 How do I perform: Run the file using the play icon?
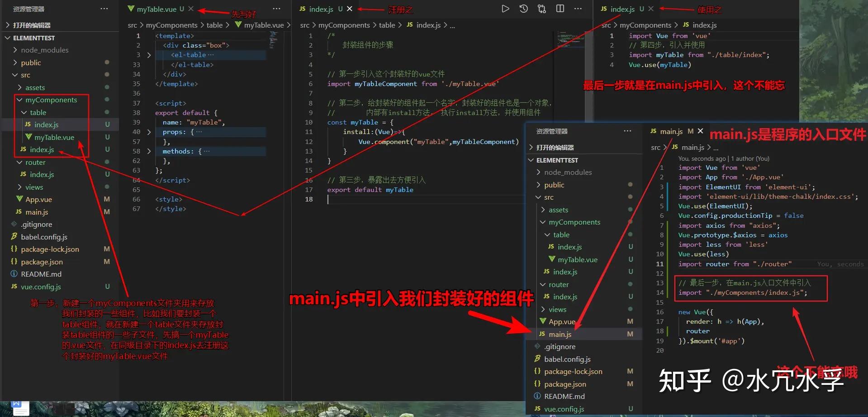pos(505,8)
